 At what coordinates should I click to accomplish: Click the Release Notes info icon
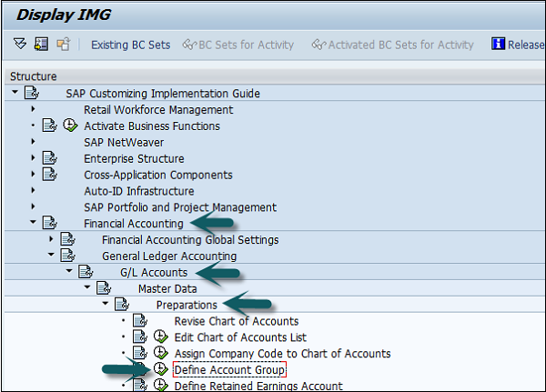coord(498,45)
